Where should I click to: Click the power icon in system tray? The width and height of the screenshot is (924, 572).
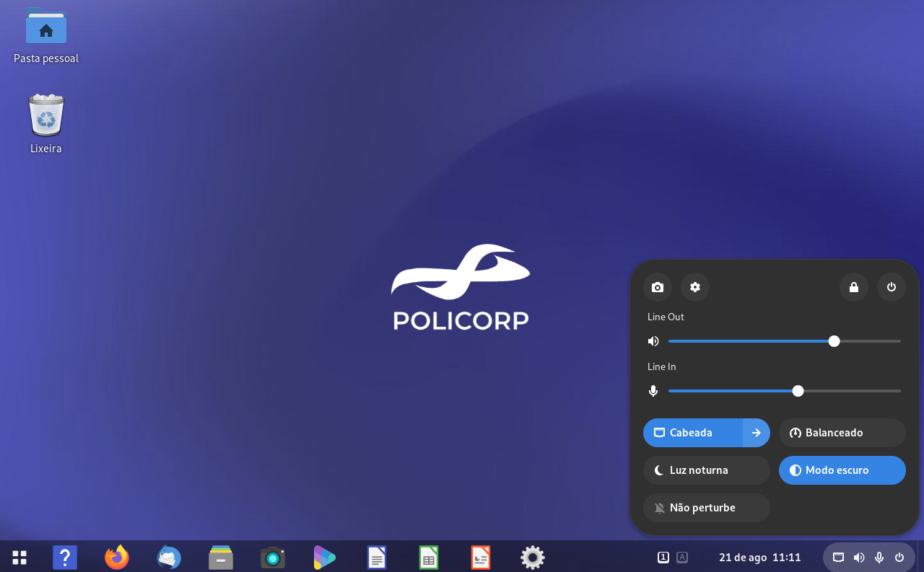[899, 557]
